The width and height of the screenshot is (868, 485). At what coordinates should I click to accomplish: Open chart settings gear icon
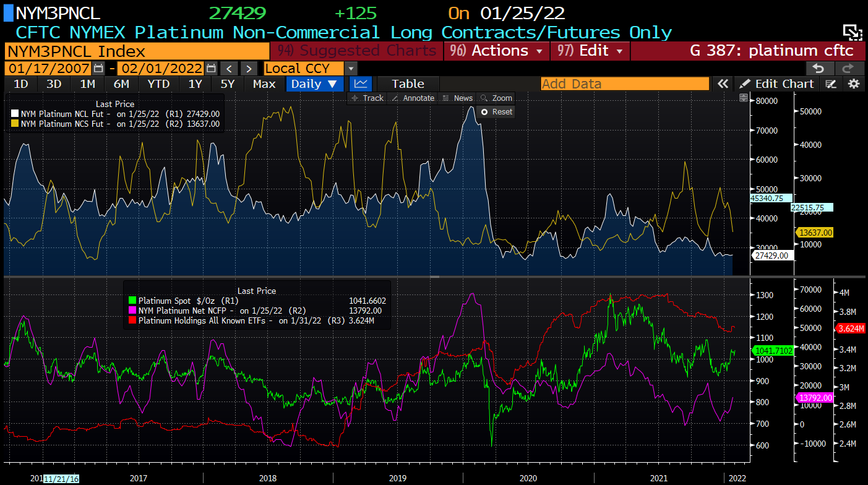(x=854, y=84)
